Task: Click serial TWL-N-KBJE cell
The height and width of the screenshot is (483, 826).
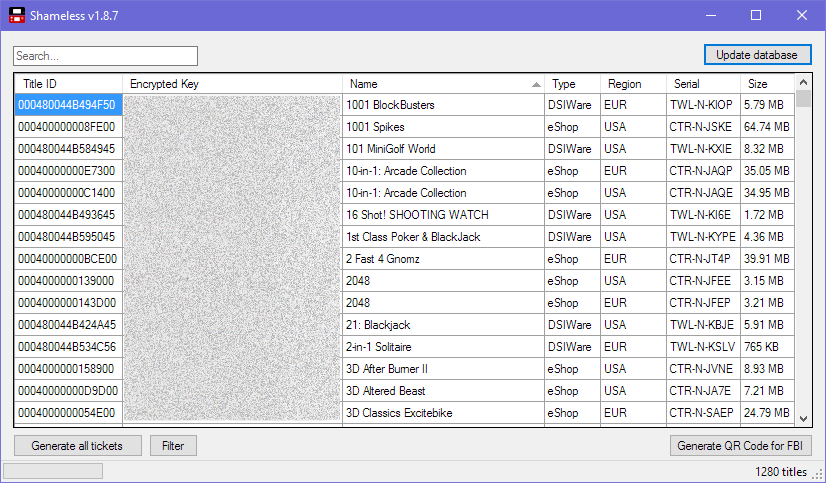Action: click(703, 325)
